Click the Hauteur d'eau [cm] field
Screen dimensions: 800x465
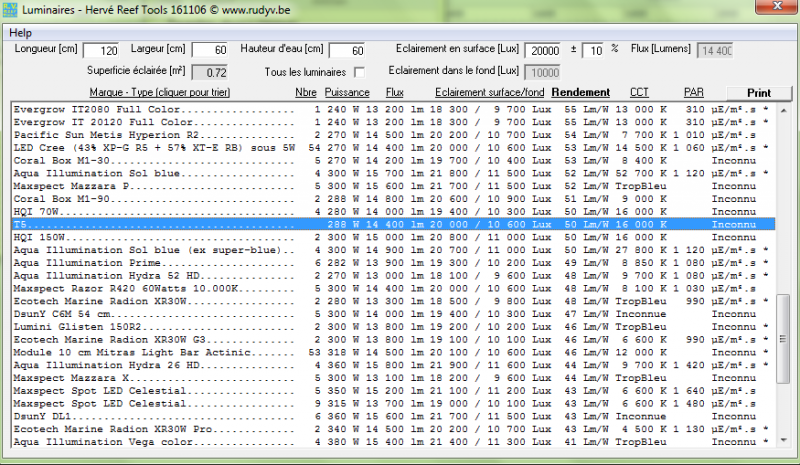pyautogui.click(x=347, y=51)
